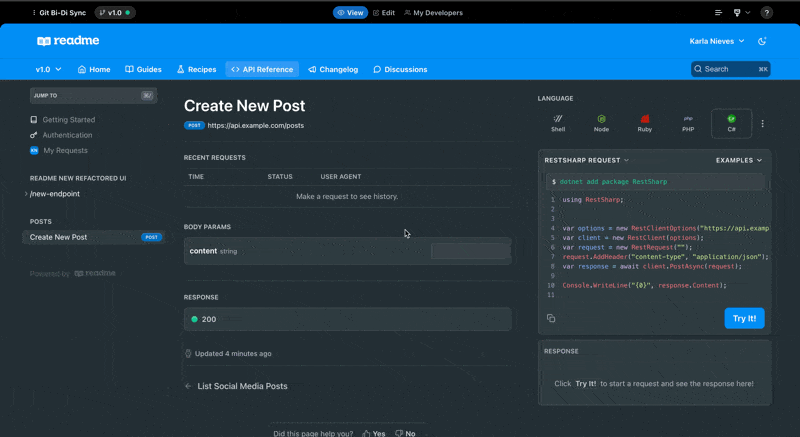Select Create New Post in sidebar

pyautogui.click(x=93, y=237)
